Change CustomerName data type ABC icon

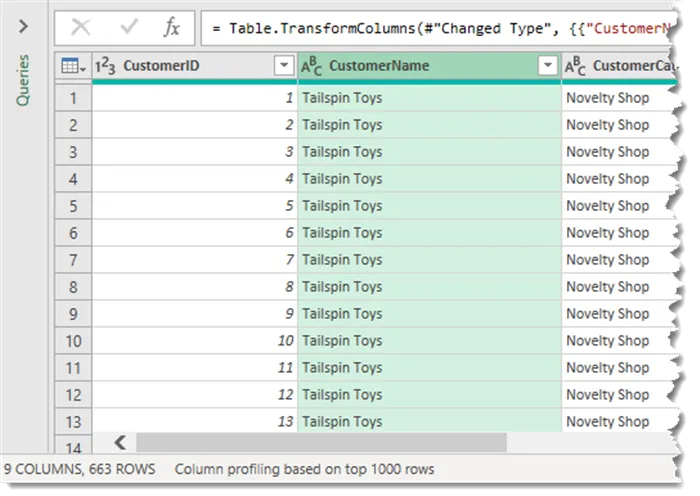point(312,66)
